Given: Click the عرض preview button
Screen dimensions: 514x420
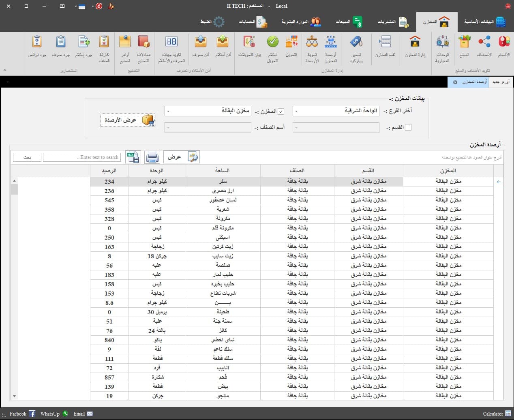Looking at the screenshot, I should tap(182, 157).
